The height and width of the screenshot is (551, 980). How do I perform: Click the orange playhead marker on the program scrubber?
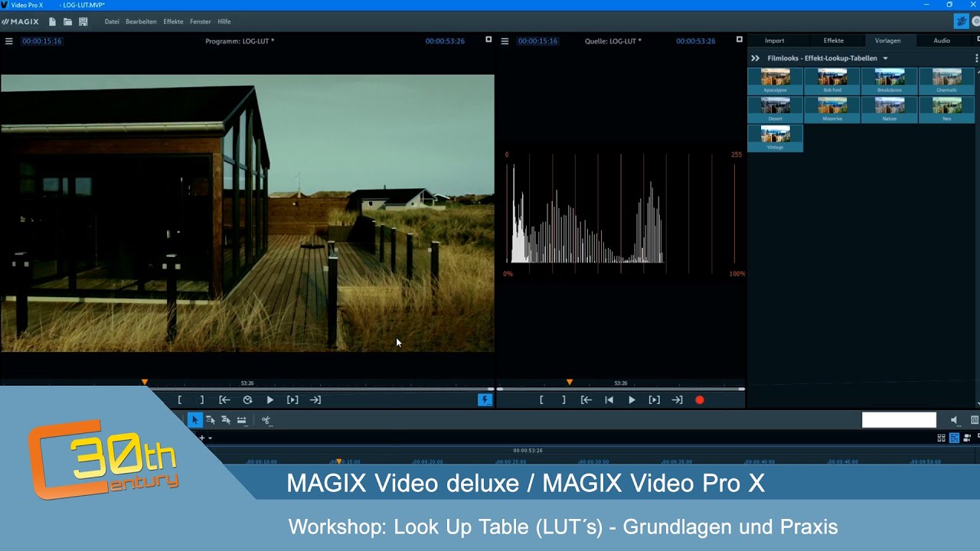tap(144, 382)
